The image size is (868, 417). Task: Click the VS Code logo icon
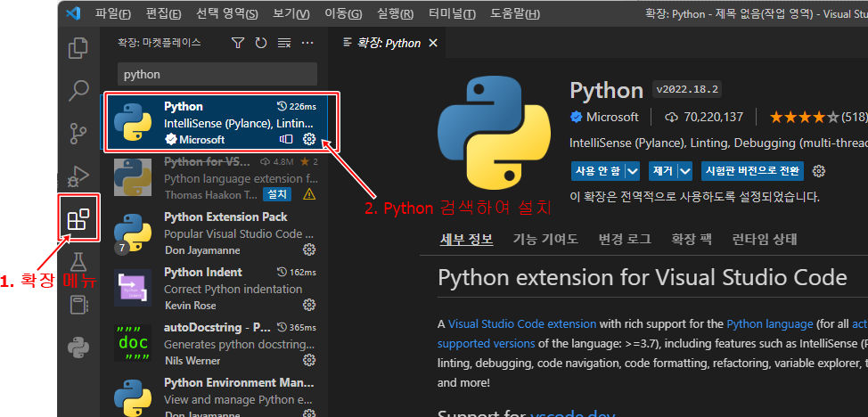73,13
